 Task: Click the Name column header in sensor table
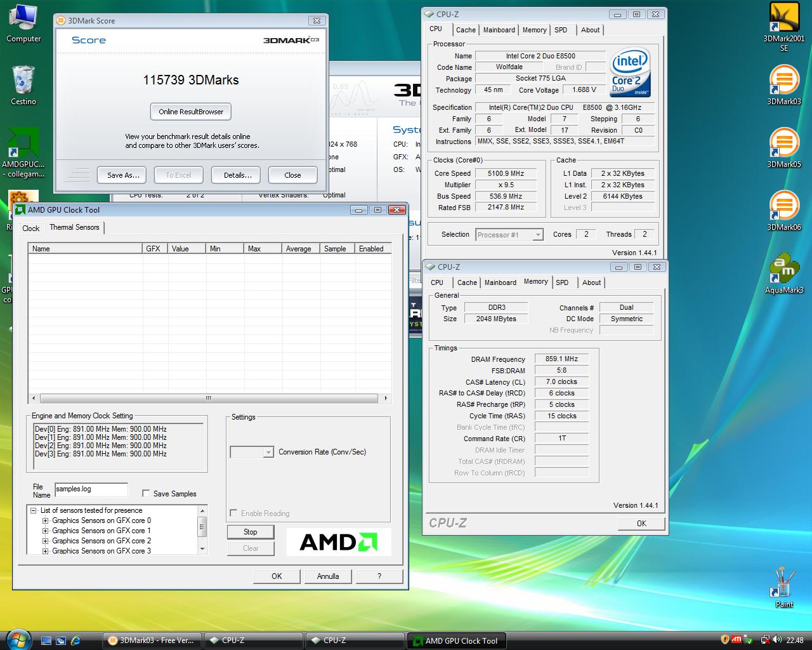tap(85, 249)
